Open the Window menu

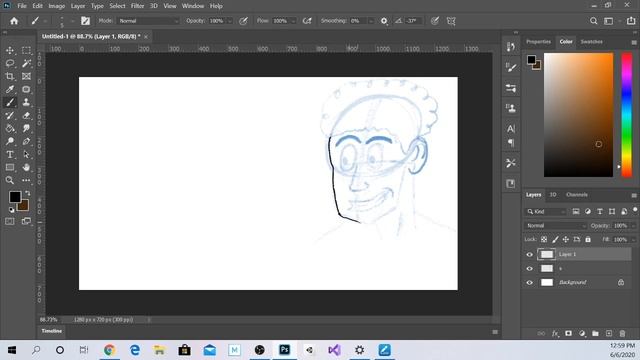[x=193, y=6]
